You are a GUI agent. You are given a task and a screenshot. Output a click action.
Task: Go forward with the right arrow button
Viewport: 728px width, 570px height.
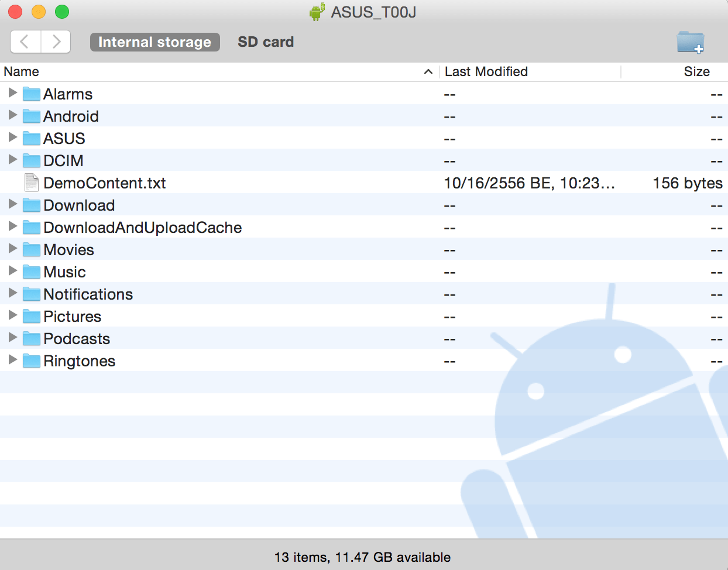(56, 42)
